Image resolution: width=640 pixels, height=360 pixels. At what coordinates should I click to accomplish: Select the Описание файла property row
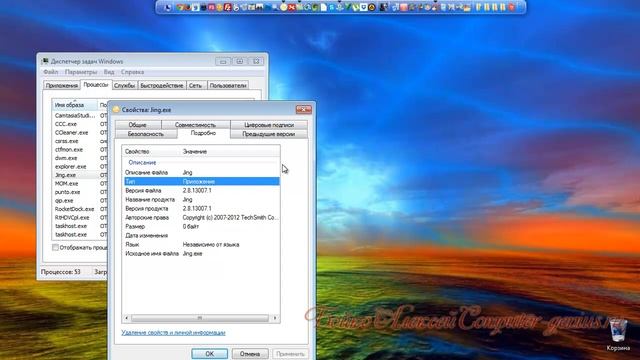[202, 172]
